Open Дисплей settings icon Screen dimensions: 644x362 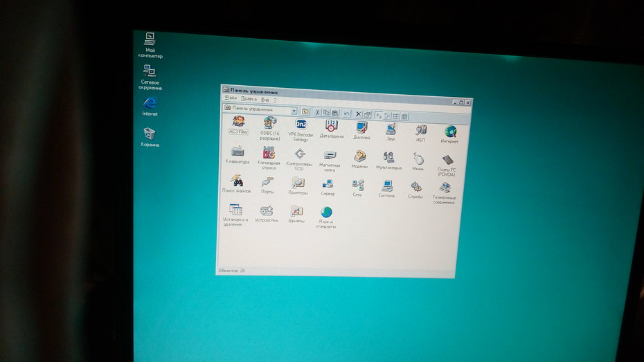click(361, 131)
